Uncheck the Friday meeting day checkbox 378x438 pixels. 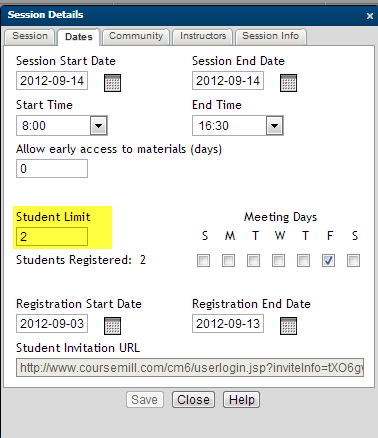(328, 261)
